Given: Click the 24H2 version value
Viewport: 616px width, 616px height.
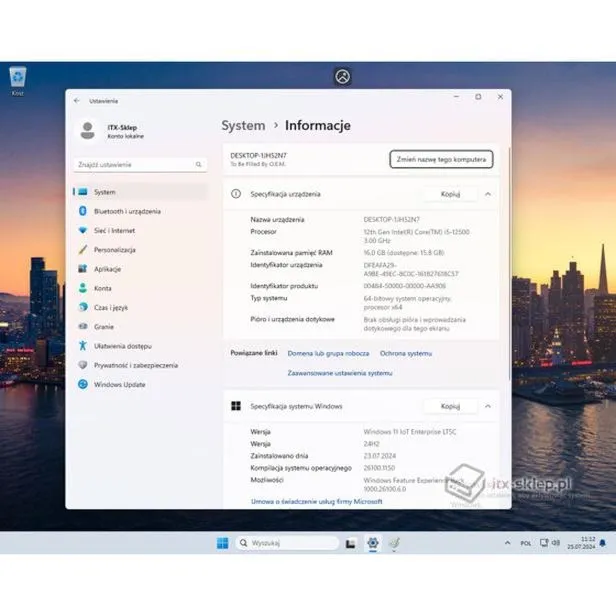Looking at the screenshot, I should 371,444.
